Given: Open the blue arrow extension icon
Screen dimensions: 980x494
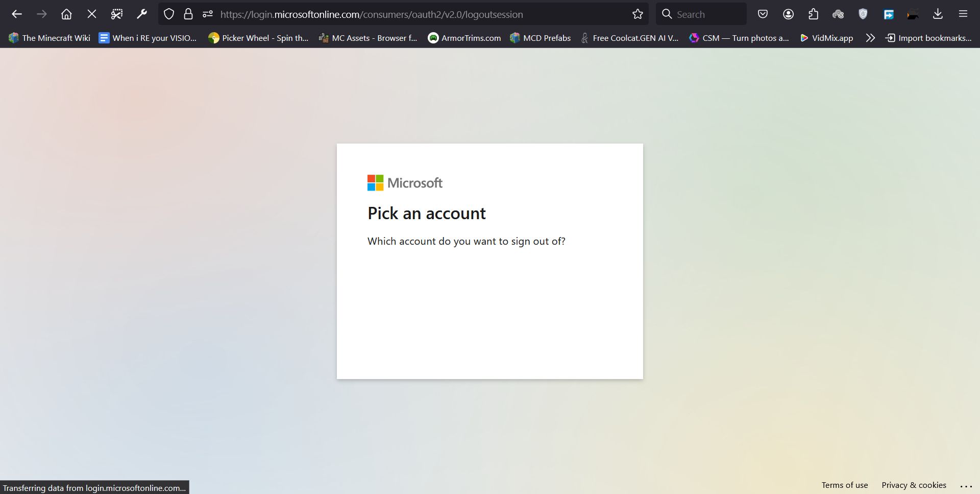Looking at the screenshot, I should (889, 14).
